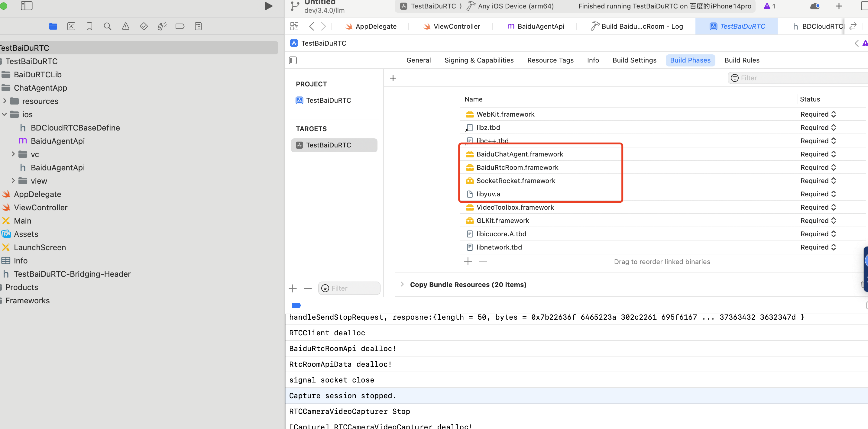Open the Find navigator magnifier icon
The image size is (868, 429).
(x=108, y=26)
